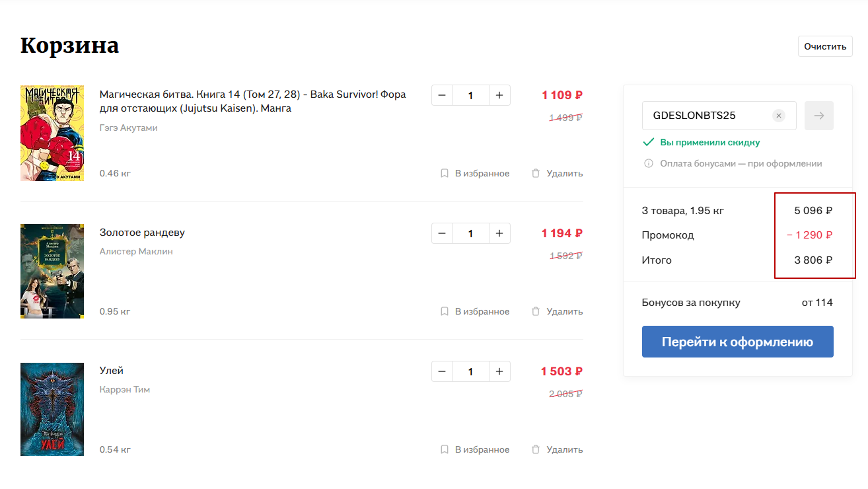Image resolution: width=868 pixels, height=489 pixels.
Task: Focus the promo code input field
Action: 707,116
